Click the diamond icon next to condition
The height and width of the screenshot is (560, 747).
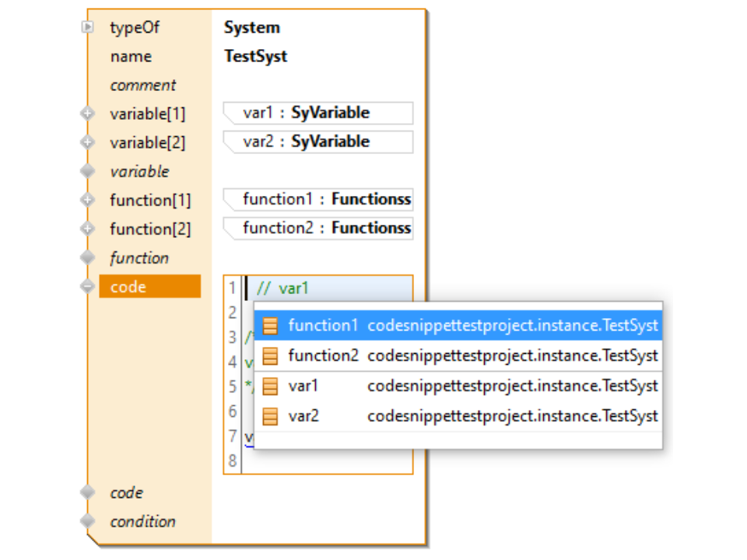(x=88, y=522)
